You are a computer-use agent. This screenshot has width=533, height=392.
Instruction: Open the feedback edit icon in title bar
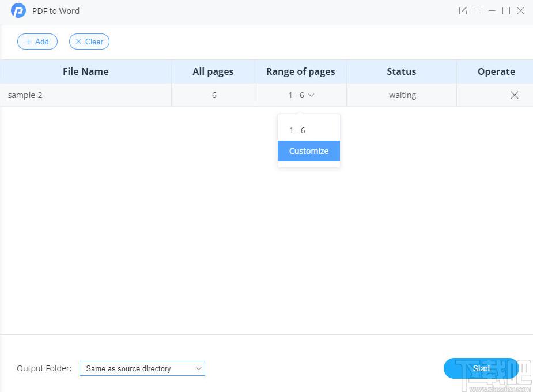(463, 10)
